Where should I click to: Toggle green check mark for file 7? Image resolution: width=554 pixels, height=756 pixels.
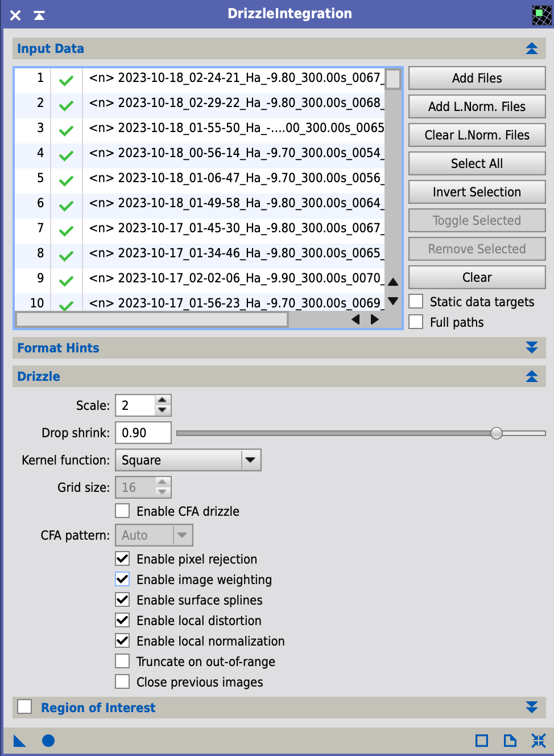[x=67, y=231]
